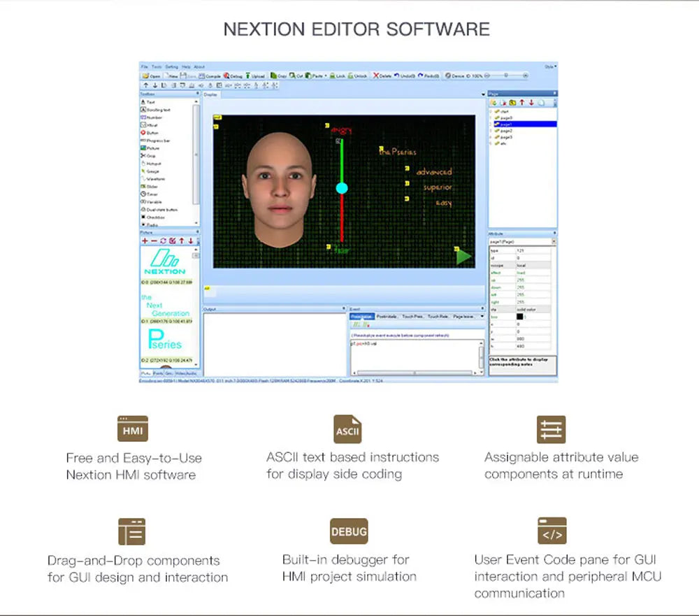Expand the Paste dropdown arrow
Viewport: 699px width, 616px height.
tap(326, 76)
